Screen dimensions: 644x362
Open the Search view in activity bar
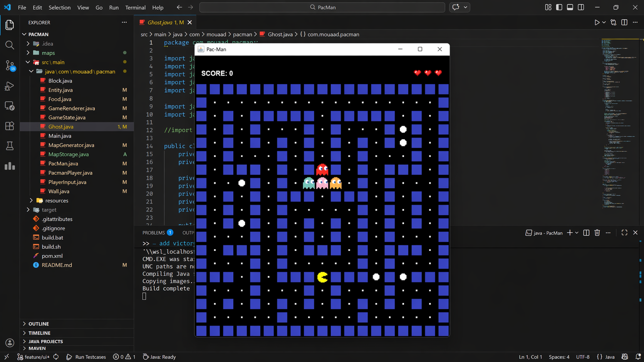pos(10,45)
